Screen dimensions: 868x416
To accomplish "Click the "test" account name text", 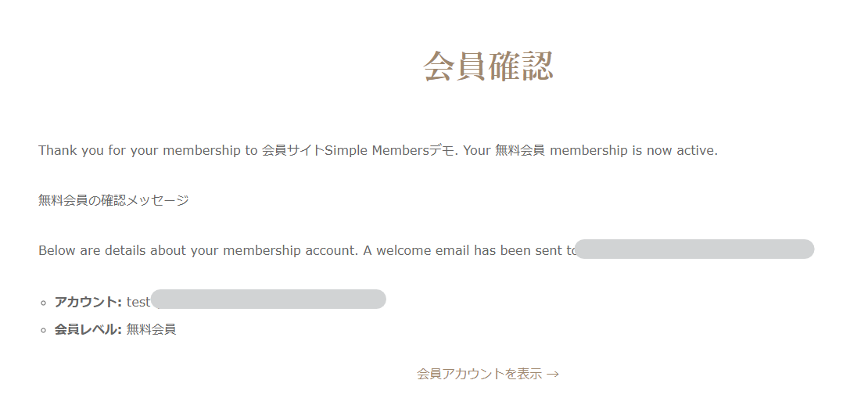I will (138, 302).
